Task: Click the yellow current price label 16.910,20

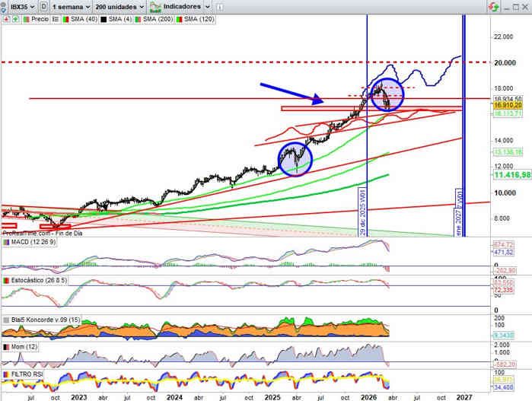Action: pos(508,106)
